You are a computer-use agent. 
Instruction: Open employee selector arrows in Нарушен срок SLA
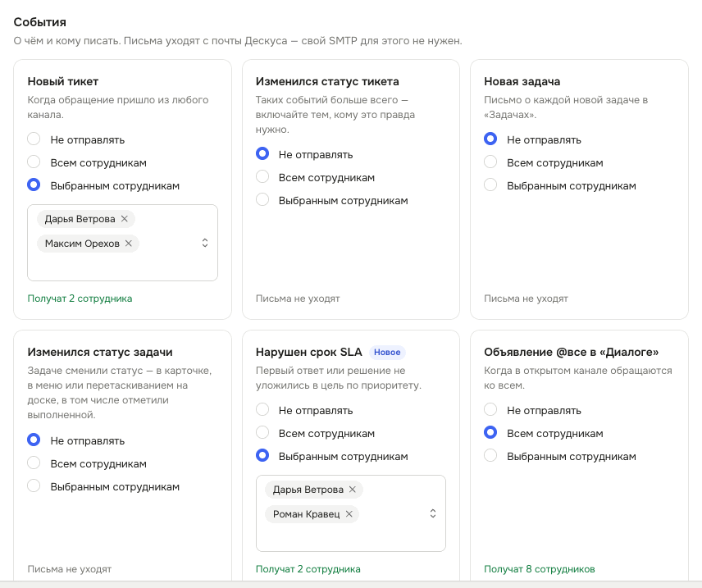(x=433, y=513)
